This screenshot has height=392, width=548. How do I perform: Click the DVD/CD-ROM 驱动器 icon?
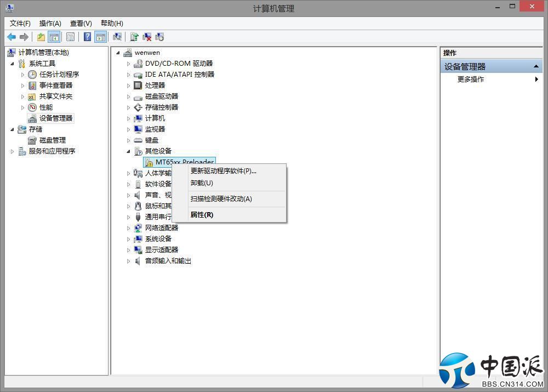click(138, 63)
